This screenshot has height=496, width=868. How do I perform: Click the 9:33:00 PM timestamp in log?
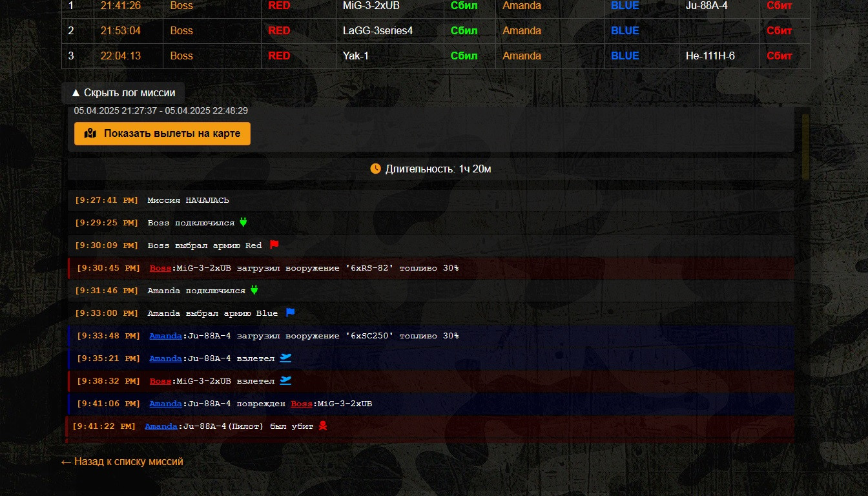tap(107, 313)
